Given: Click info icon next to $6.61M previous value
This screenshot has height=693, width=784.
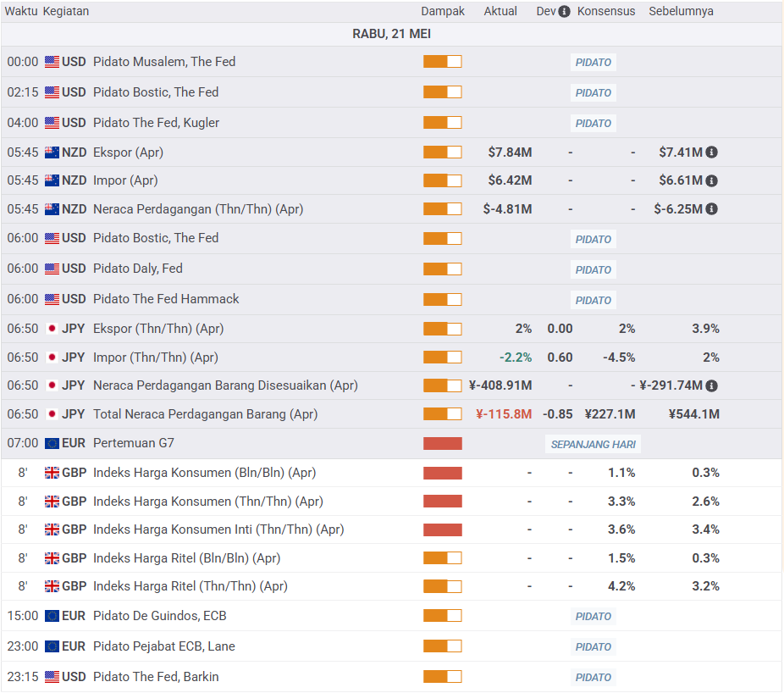Looking at the screenshot, I should (x=712, y=180).
